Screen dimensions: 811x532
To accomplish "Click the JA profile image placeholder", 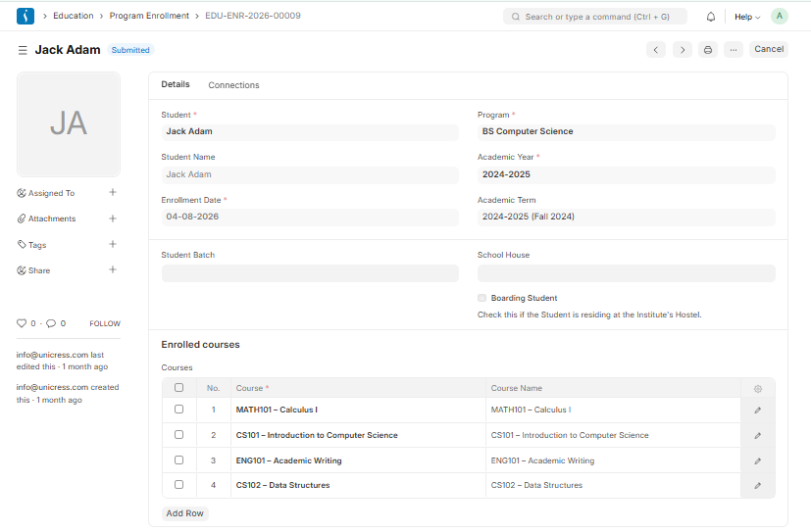I will point(69,124).
